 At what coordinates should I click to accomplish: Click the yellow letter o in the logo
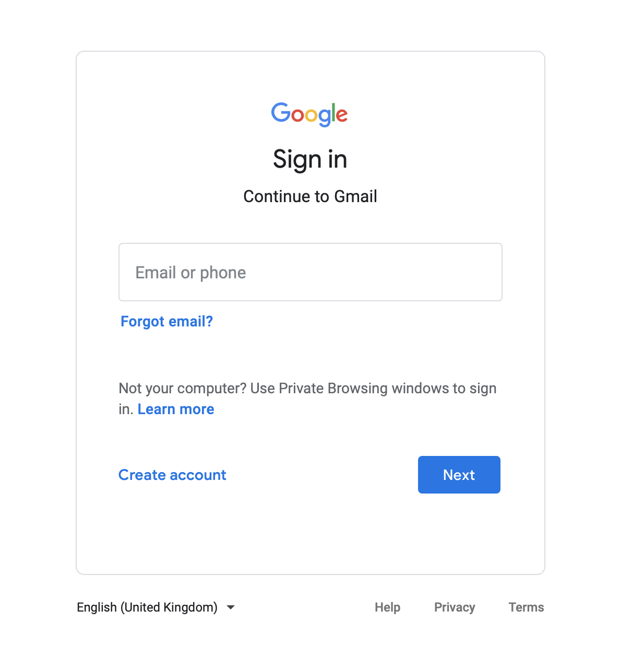point(312,115)
